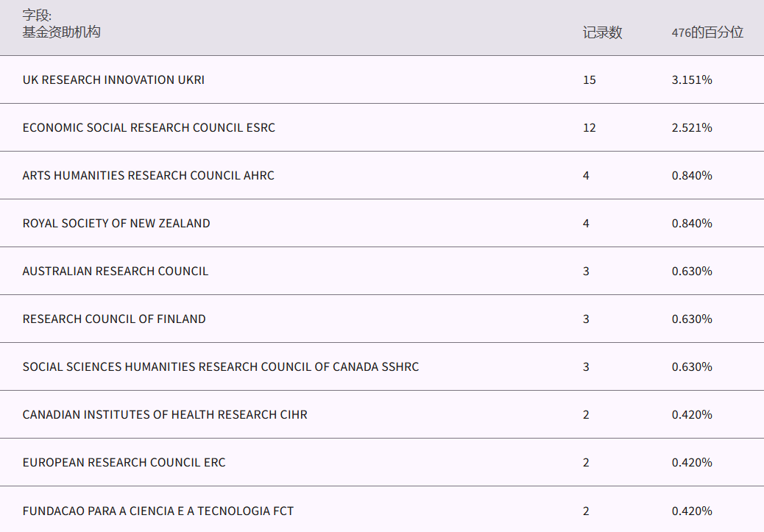The width and height of the screenshot is (764, 532).
Task: Select ARTS HUMANITIES RESEARCH COUNCIL AHRC
Action: pos(148,175)
